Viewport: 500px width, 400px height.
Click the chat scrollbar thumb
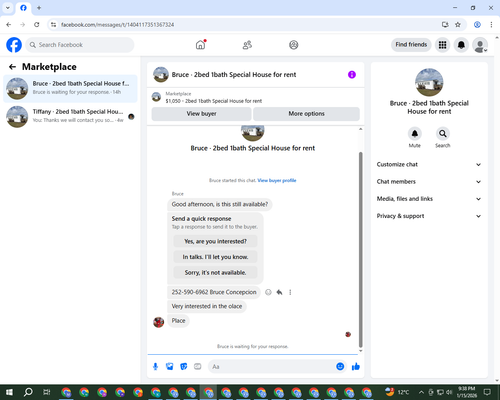tap(360, 250)
